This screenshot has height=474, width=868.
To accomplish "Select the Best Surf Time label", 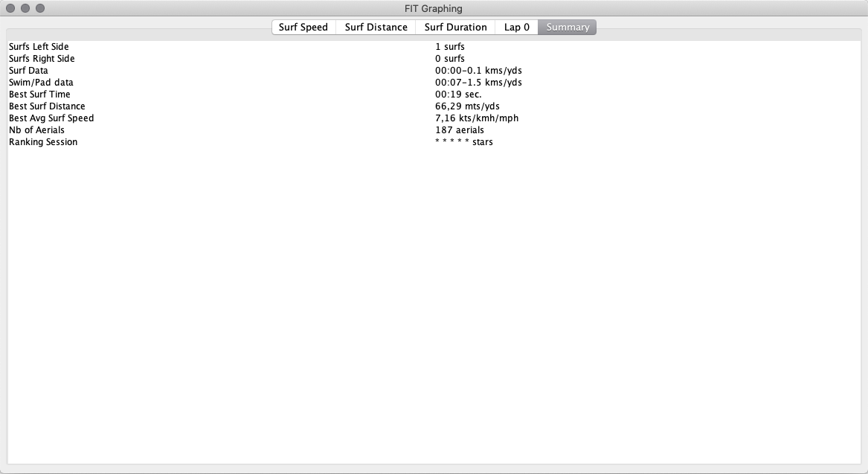I will [x=39, y=95].
